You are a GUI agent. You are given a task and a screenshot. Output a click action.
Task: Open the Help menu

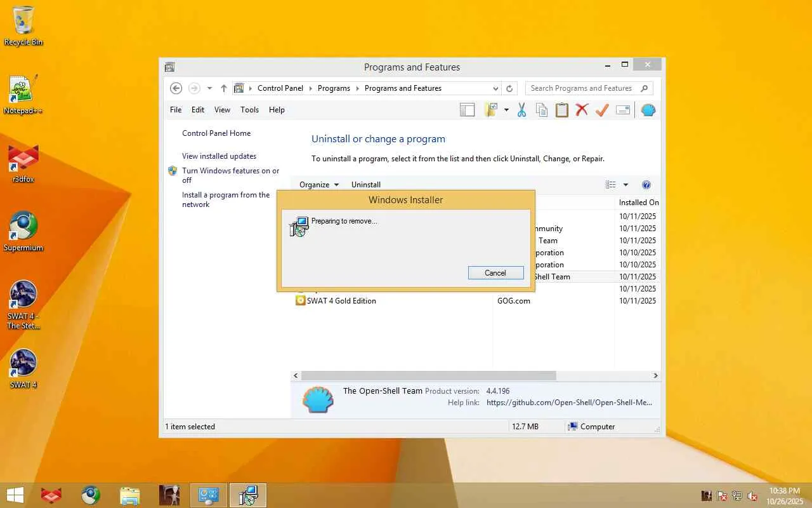click(x=277, y=110)
